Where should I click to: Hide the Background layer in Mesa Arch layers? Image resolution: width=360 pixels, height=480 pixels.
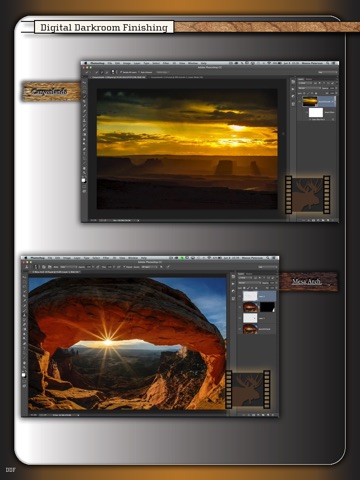(x=240, y=329)
